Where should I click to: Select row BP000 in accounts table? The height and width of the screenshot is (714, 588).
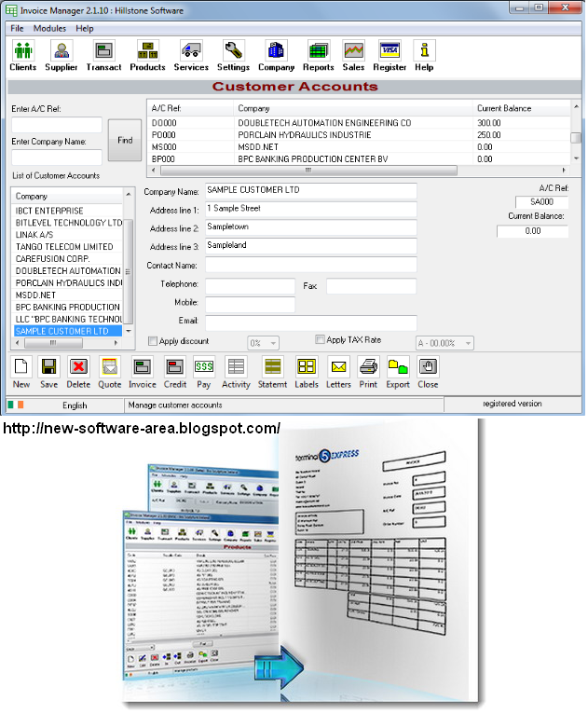point(359,158)
